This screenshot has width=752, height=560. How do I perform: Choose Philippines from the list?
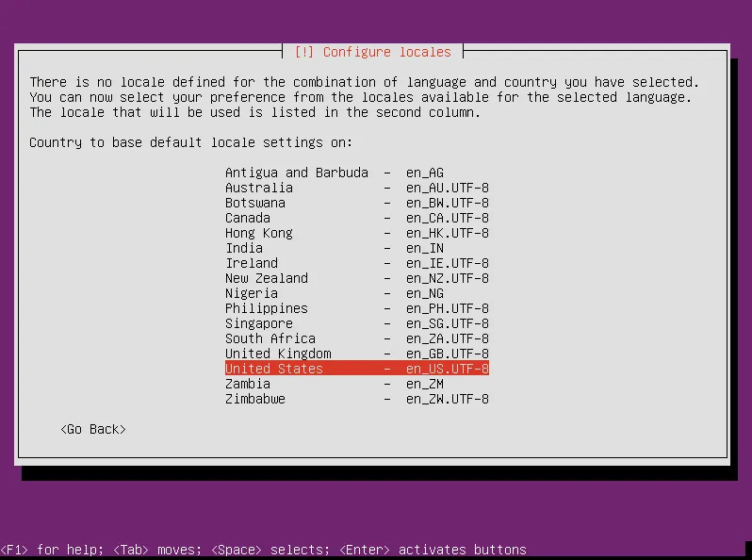356,308
